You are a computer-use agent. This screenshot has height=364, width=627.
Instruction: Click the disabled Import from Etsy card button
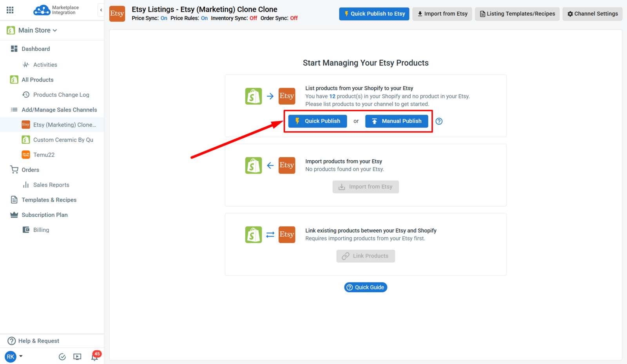(x=366, y=187)
